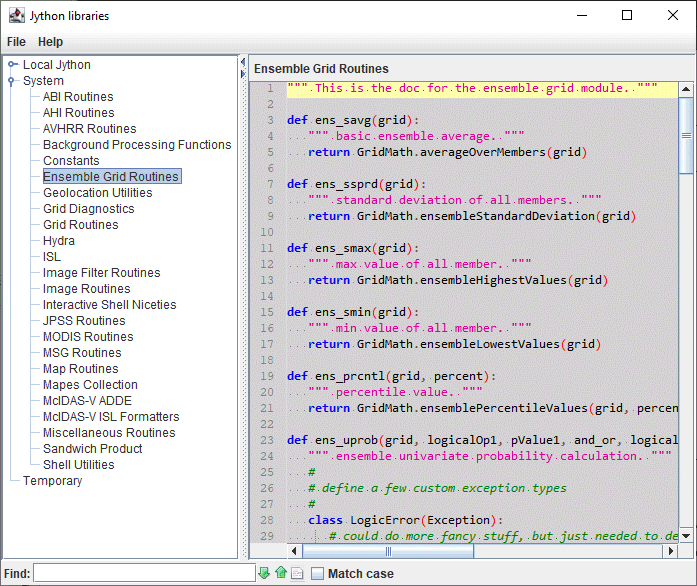Open the Constants library
The width and height of the screenshot is (697, 586).
point(71,161)
